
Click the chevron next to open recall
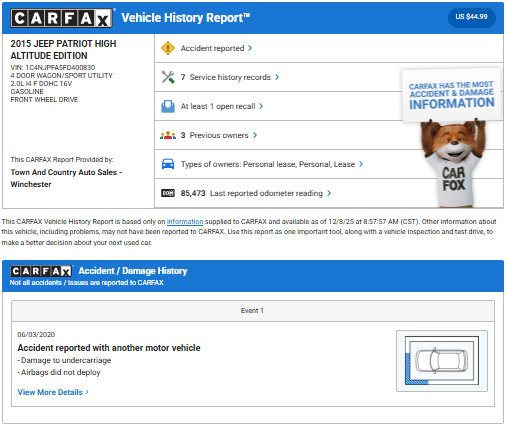261,106
